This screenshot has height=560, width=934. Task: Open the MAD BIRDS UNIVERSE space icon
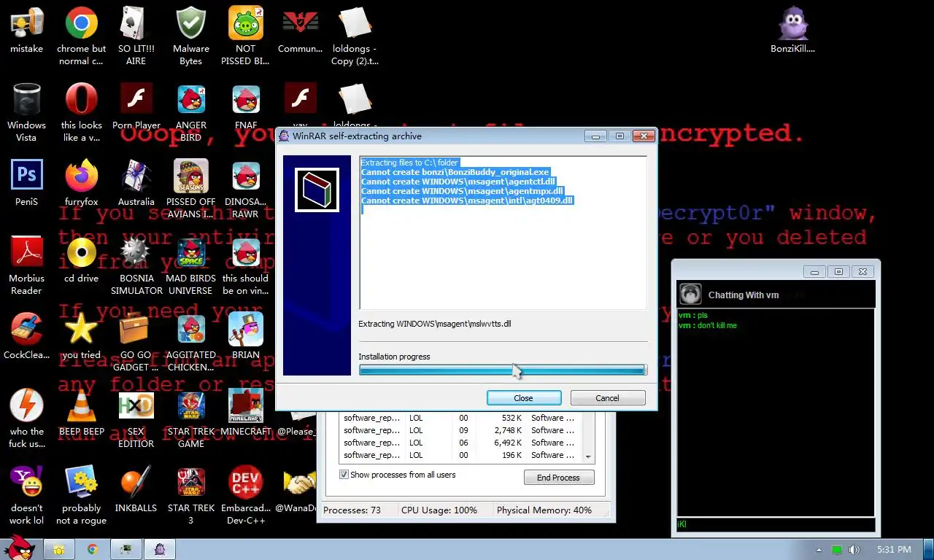(x=190, y=266)
